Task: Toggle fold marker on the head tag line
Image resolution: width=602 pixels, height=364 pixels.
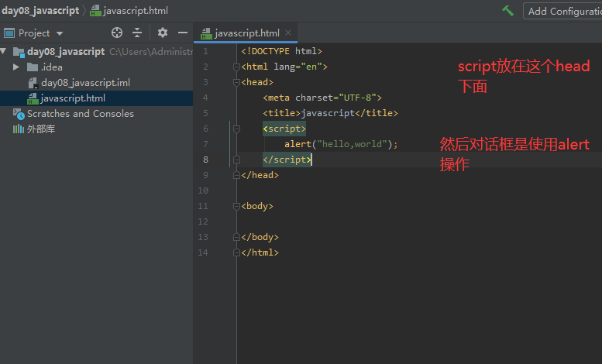Action: coord(236,82)
